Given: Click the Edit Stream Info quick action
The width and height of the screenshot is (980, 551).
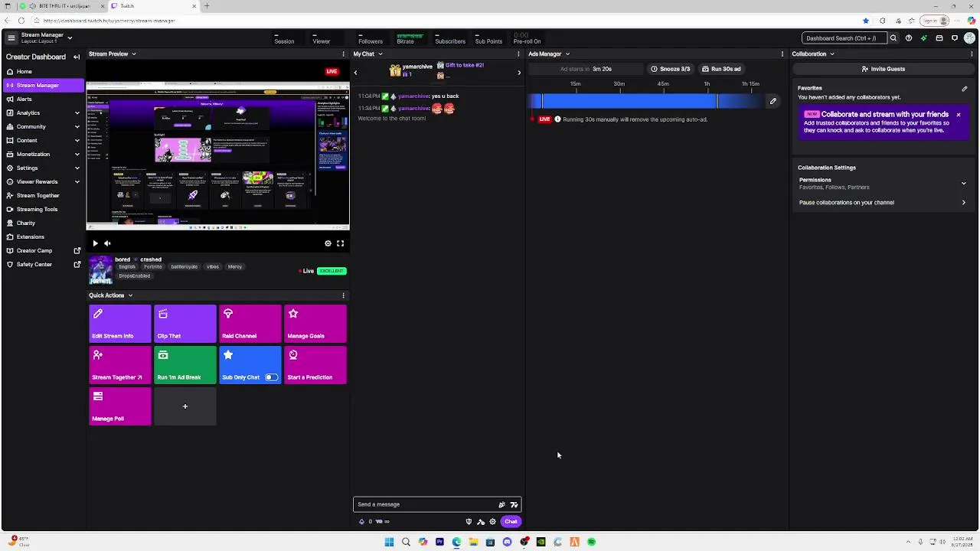Looking at the screenshot, I should pyautogui.click(x=120, y=324).
